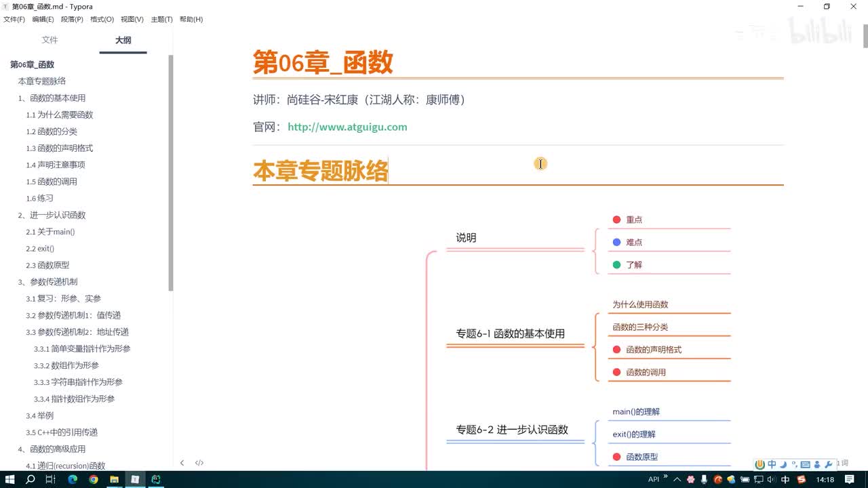Open 帮助(H) menu

pos(191,19)
